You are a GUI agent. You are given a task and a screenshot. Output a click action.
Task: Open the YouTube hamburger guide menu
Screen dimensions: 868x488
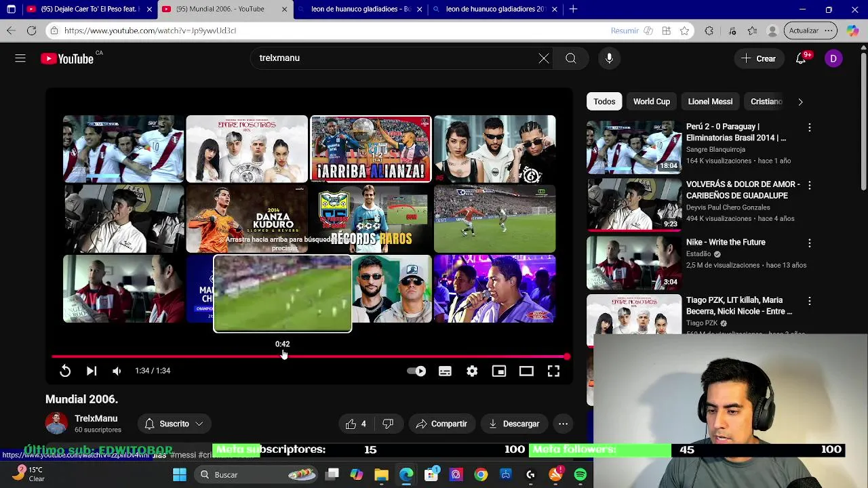tap(20, 58)
